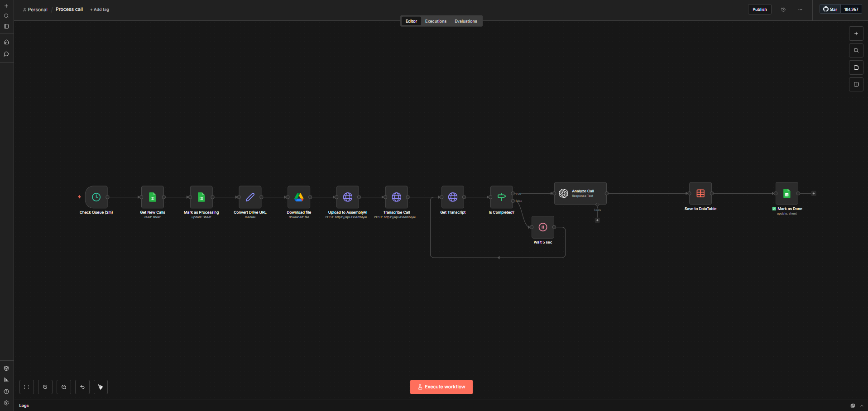Open the Help question-mark icon
Image resolution: width=868 pixels, height=411 pixels.
coord(6,392)
